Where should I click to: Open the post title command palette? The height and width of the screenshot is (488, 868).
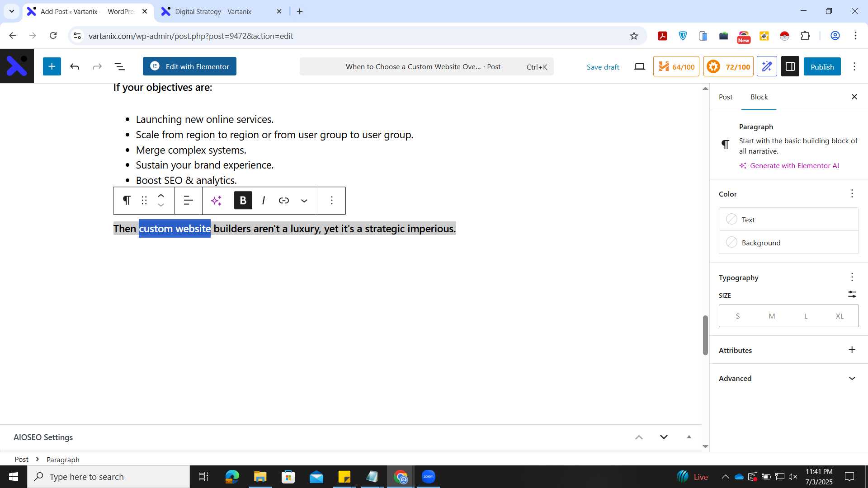tap(426, 66)
